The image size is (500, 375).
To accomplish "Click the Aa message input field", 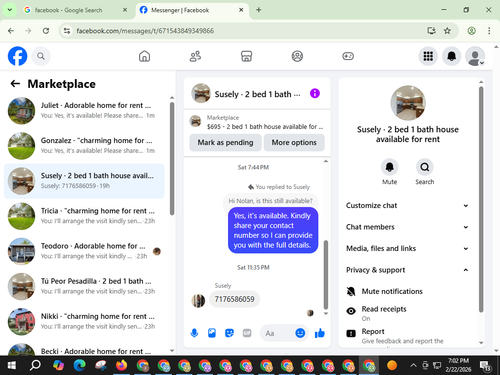I will 278,333.
